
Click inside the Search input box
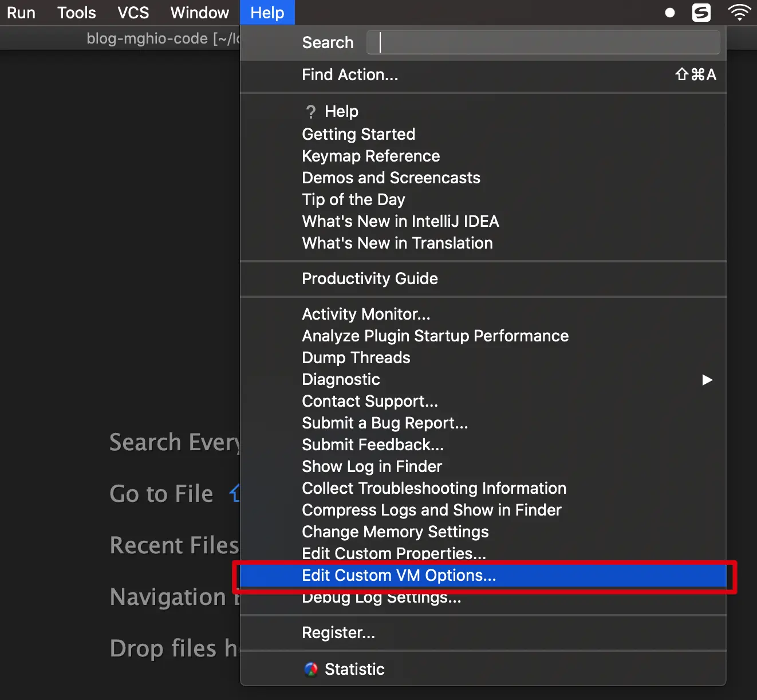tap(543, 42)
